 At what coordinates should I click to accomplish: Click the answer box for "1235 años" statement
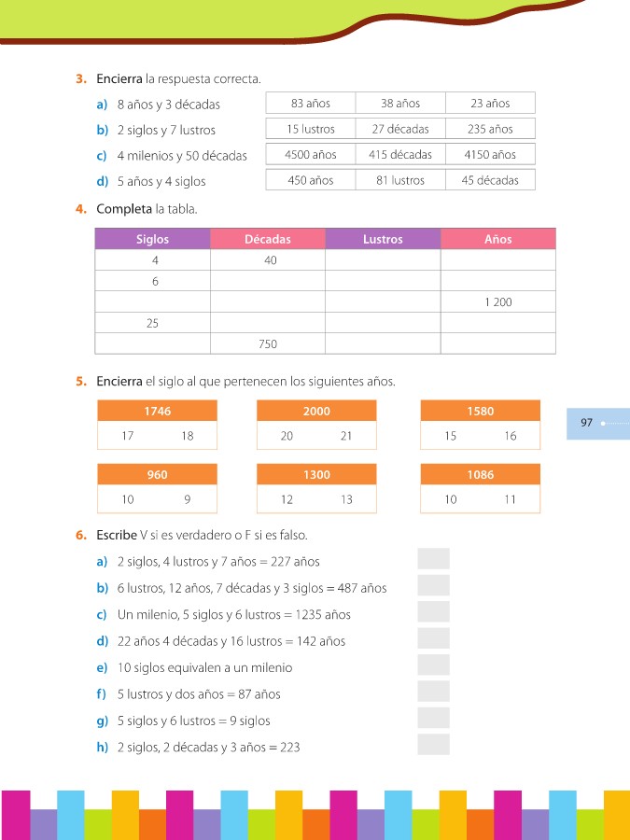[433, 612]
